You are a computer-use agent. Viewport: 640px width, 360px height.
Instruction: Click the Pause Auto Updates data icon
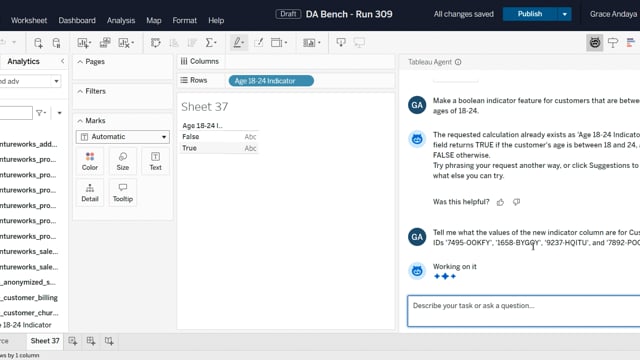[56, 43]
